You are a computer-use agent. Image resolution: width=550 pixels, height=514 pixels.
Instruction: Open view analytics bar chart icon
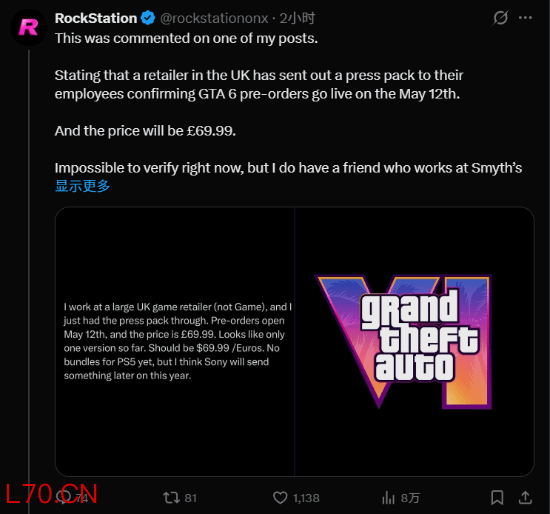[388, 498]
